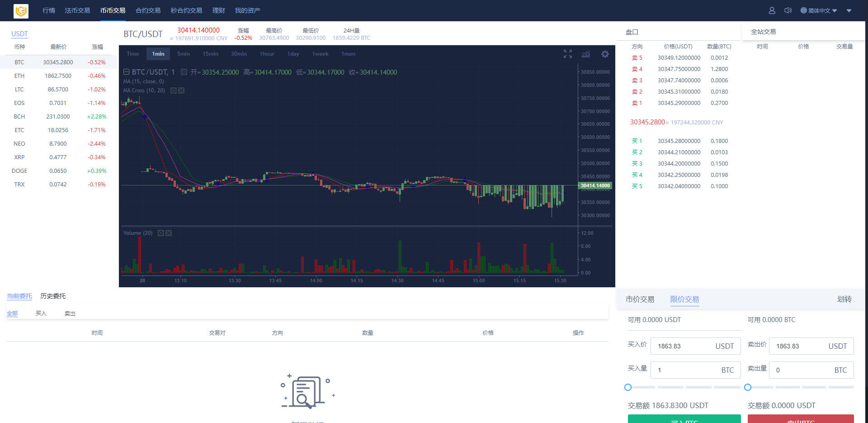Switch chart to 15min interval
Viewport: 868px width, 423px height.
tap(211, 54)
